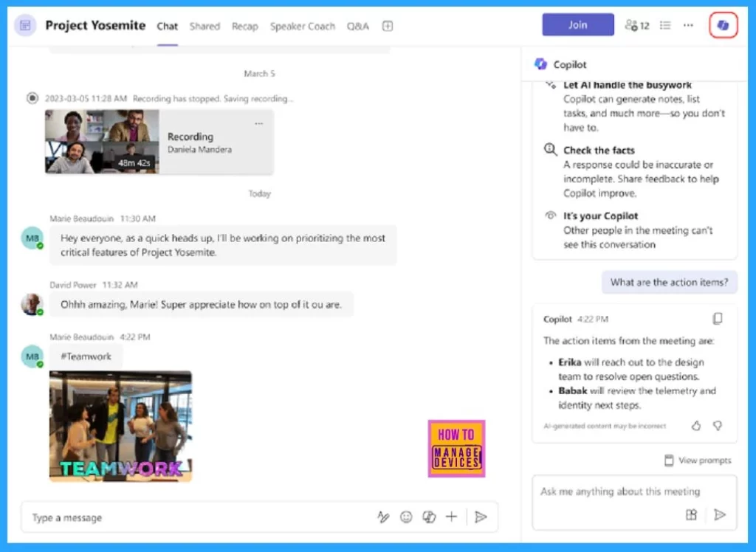Click Marie Beaudouin's avatar on 4:22 PM message
Viewport: 756px width, 552px height.
click(32, 356)
